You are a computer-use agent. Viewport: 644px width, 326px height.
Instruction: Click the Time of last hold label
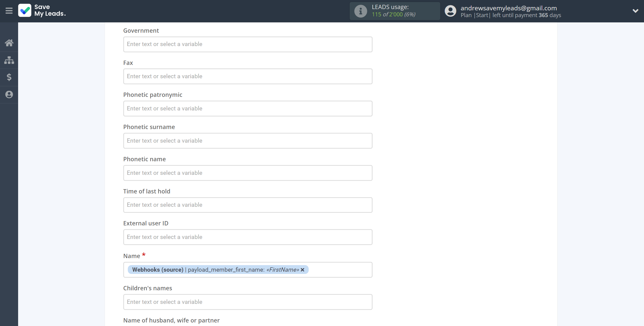pos(147,191)
